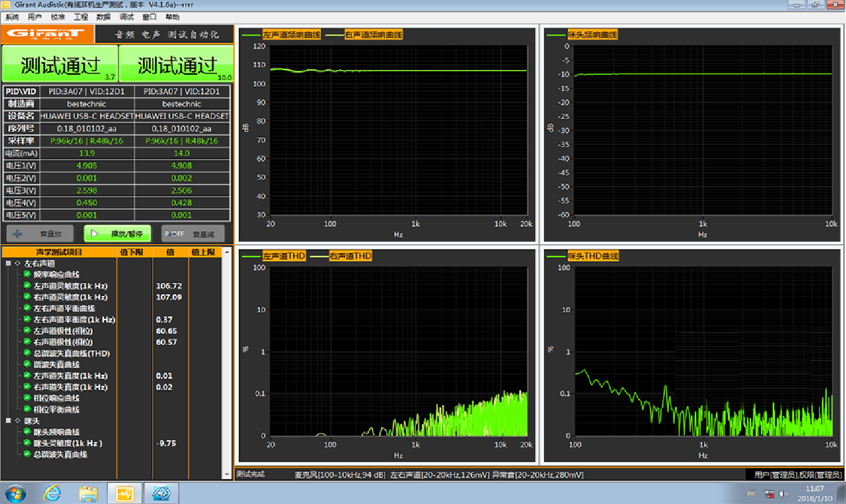Toggle the green check for 咪头灵敏度(1k Hz)
The image size is (846, 504).
27,443
